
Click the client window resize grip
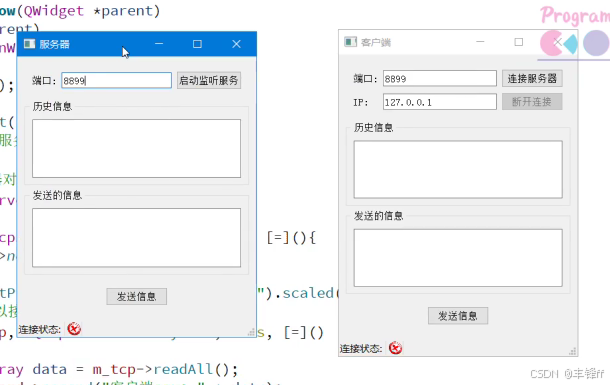pos(573,351)
